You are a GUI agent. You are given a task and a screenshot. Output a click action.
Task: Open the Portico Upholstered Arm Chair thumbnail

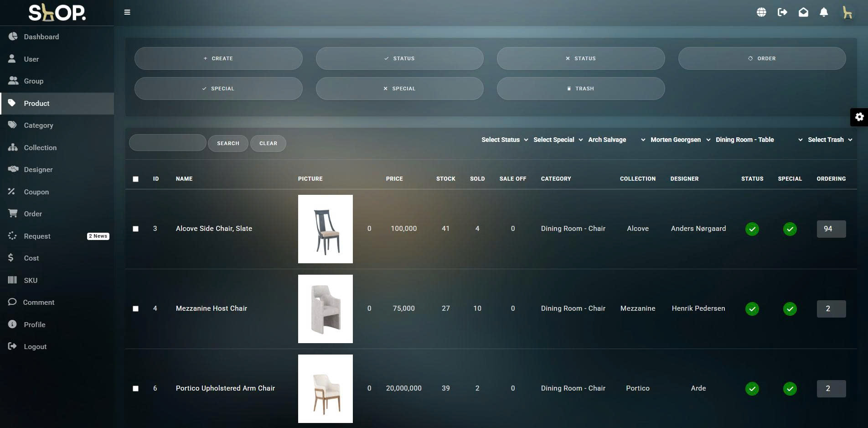[325, 389]
